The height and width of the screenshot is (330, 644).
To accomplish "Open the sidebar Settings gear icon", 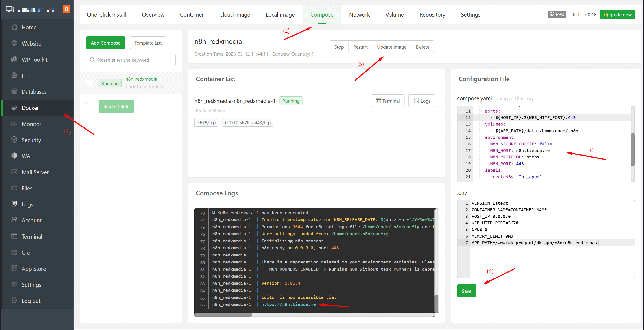I will [x=15, y=284].
